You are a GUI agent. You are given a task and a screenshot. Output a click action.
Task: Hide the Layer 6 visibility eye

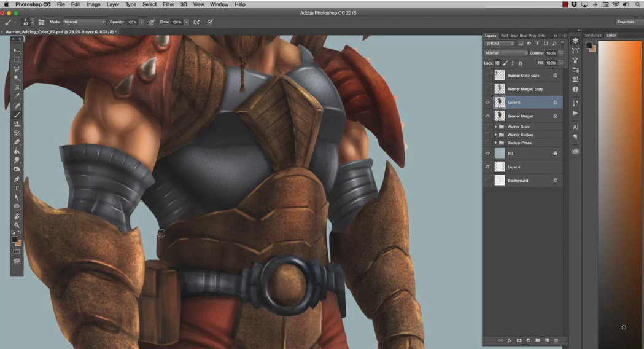coord(487,103)
